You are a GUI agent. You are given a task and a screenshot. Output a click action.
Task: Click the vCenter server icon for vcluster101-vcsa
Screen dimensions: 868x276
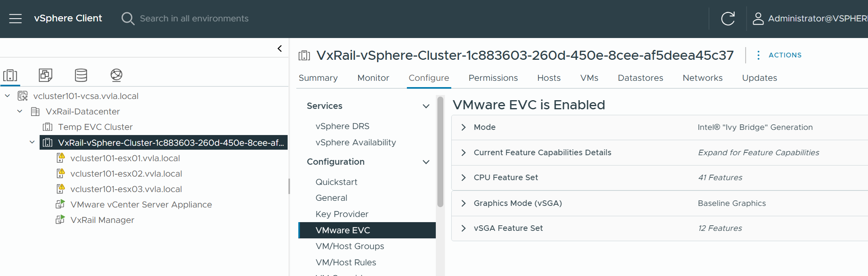click(x=23, y=96)
